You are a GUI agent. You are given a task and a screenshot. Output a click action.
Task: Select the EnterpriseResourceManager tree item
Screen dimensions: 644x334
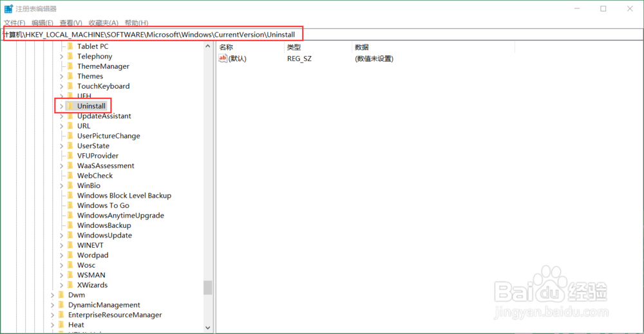115,315
